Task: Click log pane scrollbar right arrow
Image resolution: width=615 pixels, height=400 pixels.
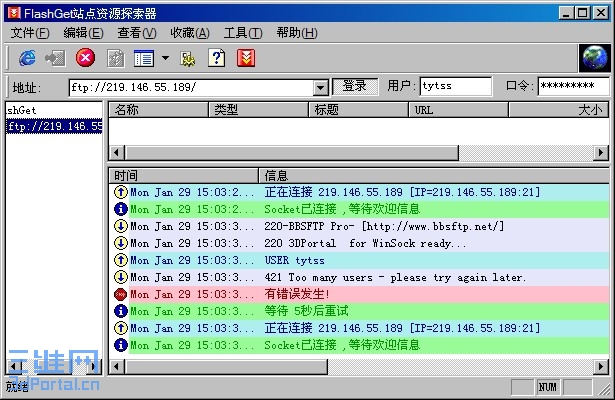Action: coord(601,367)
